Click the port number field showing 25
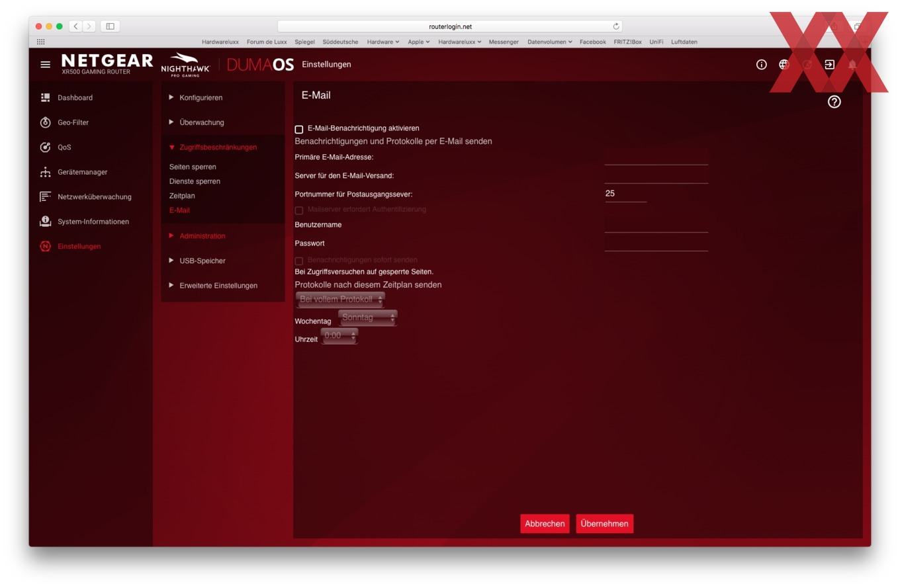900x588 pixels. coord(625,194)
